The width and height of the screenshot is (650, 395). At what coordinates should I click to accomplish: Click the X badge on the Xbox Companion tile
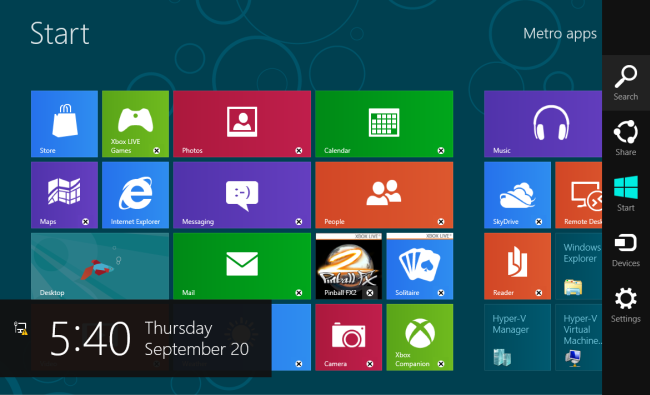click(x=441, y=364)
